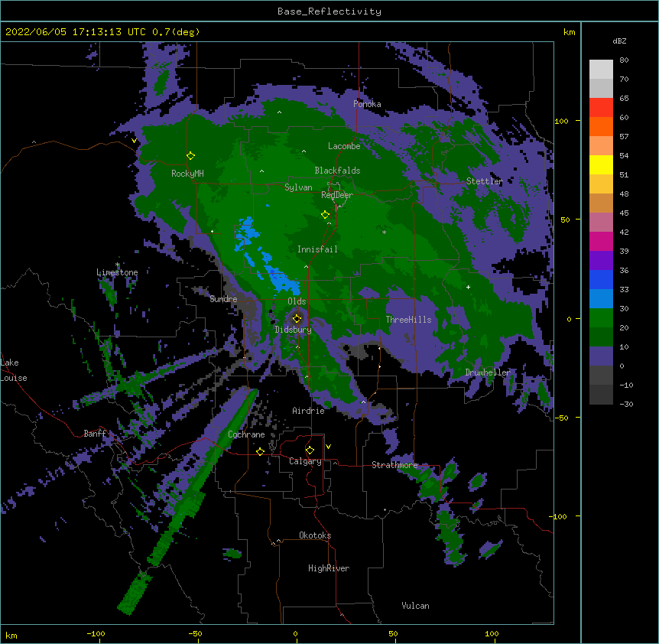Image resolution: width=659 pixels, height=644 pixels.
Task: Click the asterisk marker east of Innisfail
Action: [384, 232]
